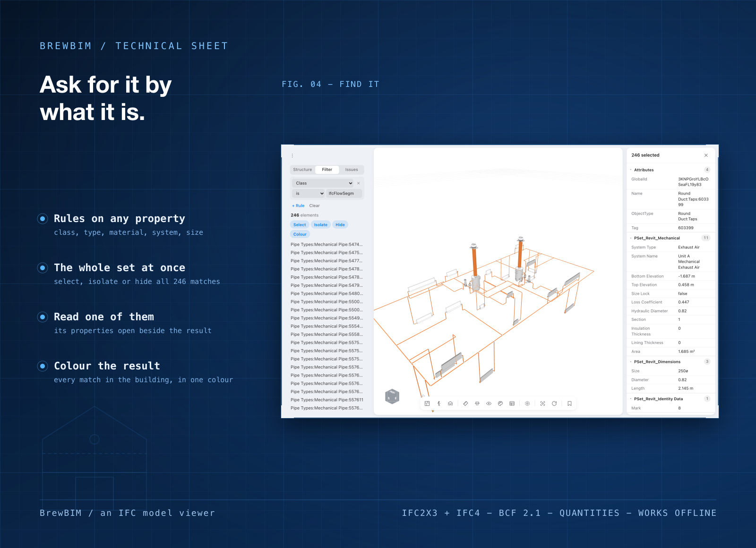The height and width of the screenshot is (548, 756).
Task: Open the floor plan view tool
Action: point(427,403)
